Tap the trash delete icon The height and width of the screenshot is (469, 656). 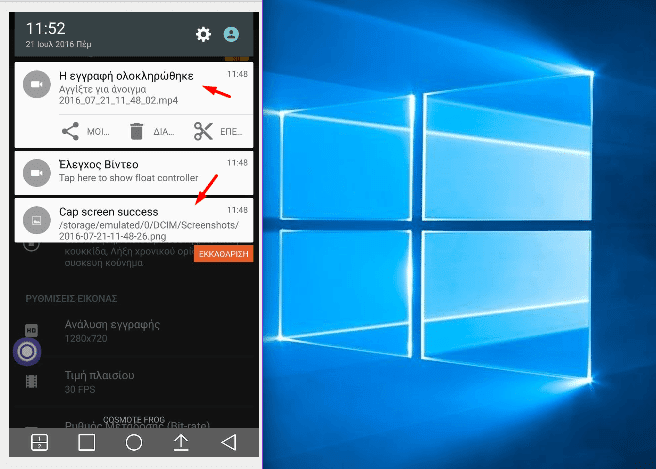click(x=136, y=131)
